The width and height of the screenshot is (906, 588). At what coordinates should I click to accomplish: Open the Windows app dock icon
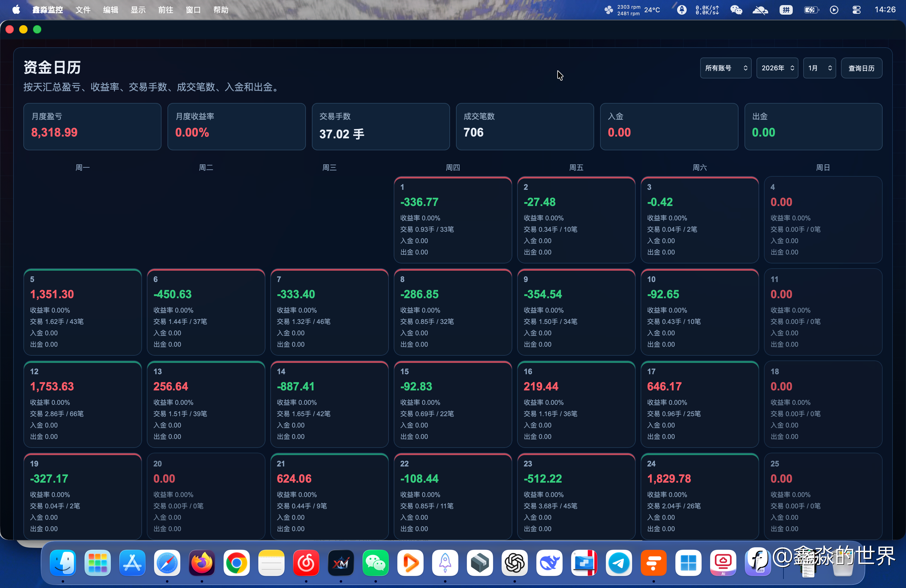[x=688, y=563]
